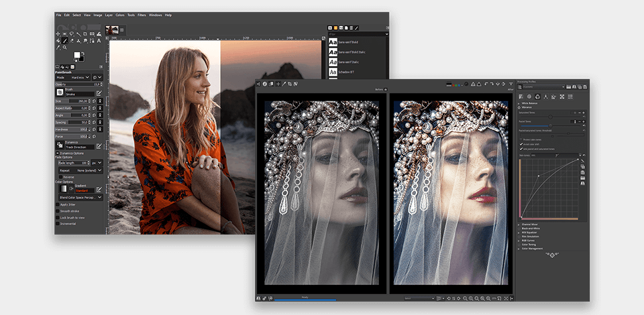Click the crop tool icon in RawTherapee toolbar
Viewport: 644px width, 315px height.
[x=289, y=84]
